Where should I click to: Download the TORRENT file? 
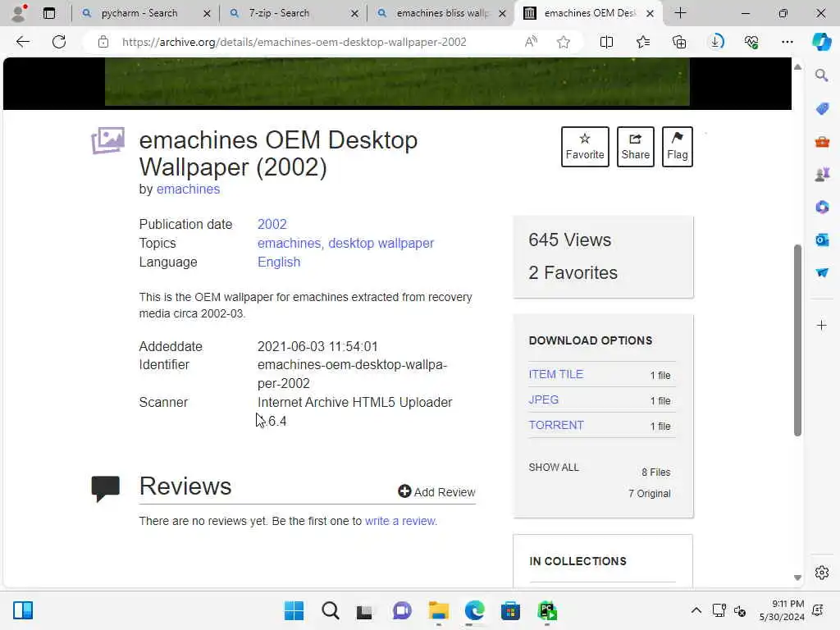[556, 426]
